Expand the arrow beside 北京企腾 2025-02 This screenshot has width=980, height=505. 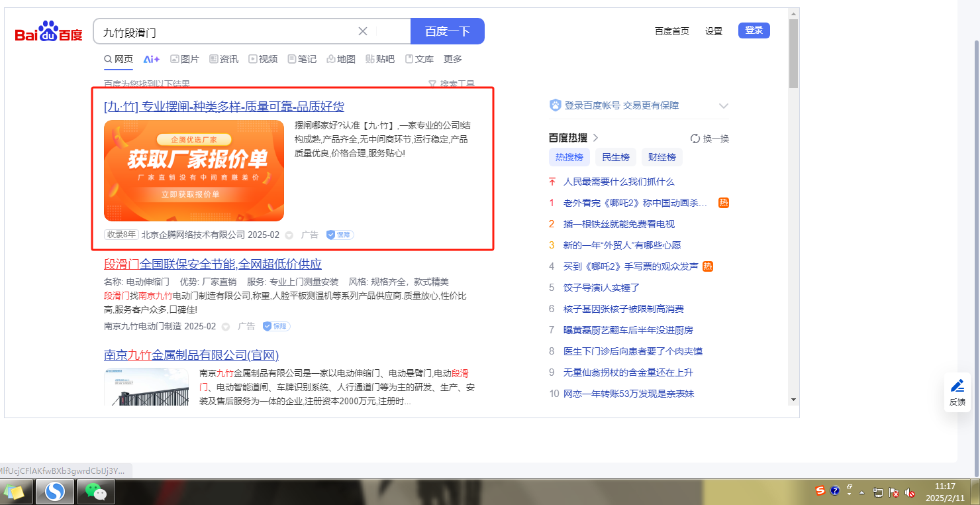click(x=289, y=235)
